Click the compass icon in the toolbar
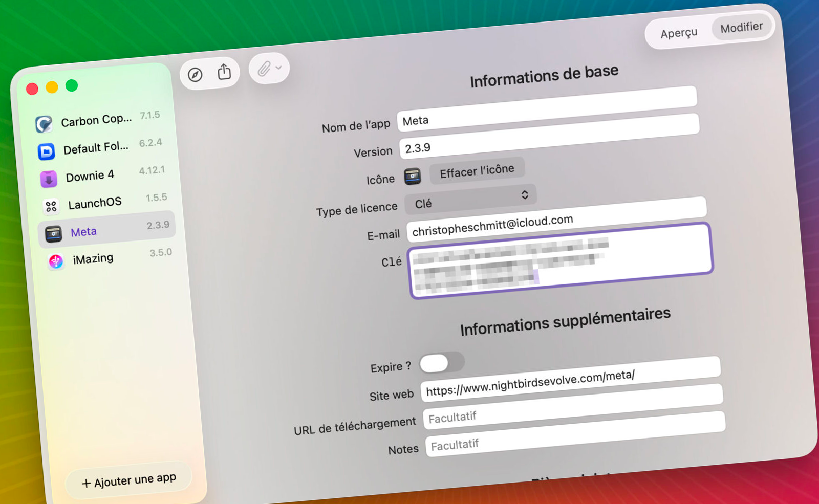 [195, 75]
